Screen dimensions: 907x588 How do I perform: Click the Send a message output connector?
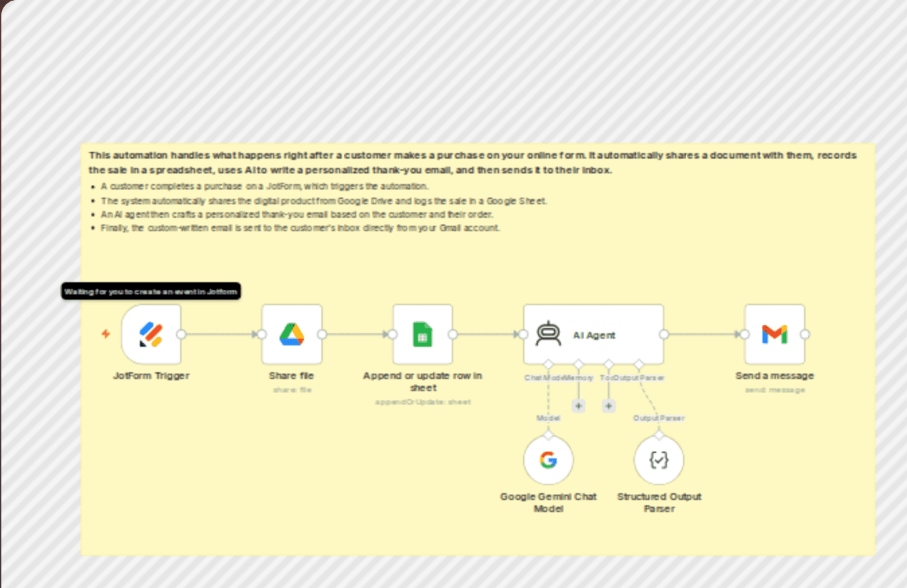point(805,334)
